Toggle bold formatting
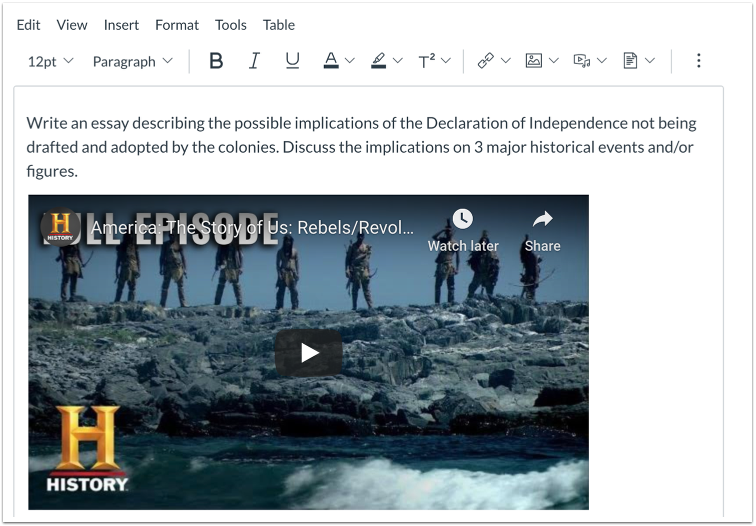Viewport: 756px width, 526px height. [216, 61]
